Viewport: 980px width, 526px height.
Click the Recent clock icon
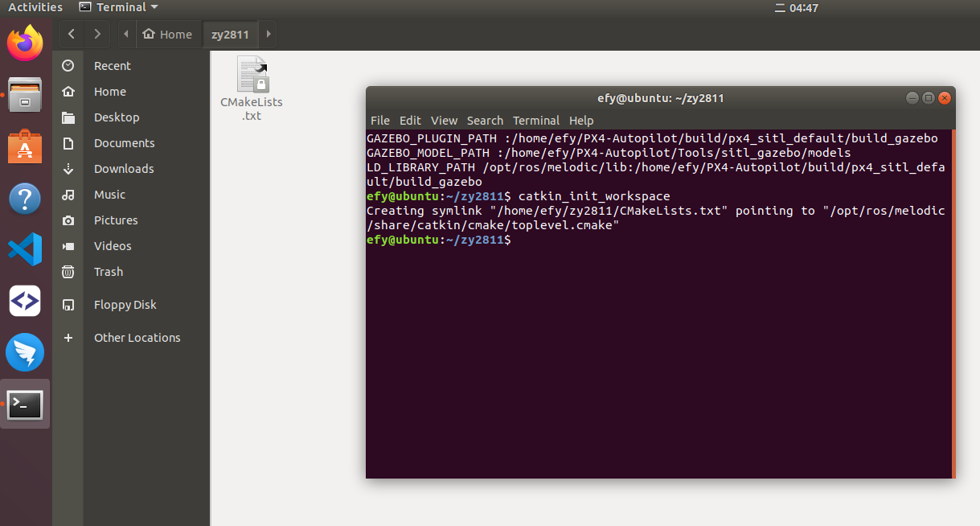point(68,66)
